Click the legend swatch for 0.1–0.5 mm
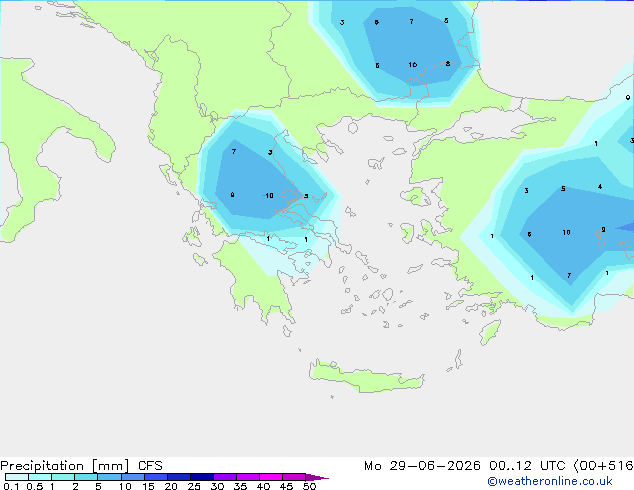Image resolution: width=634 pixels, height=490 pixels. (17, 477)
